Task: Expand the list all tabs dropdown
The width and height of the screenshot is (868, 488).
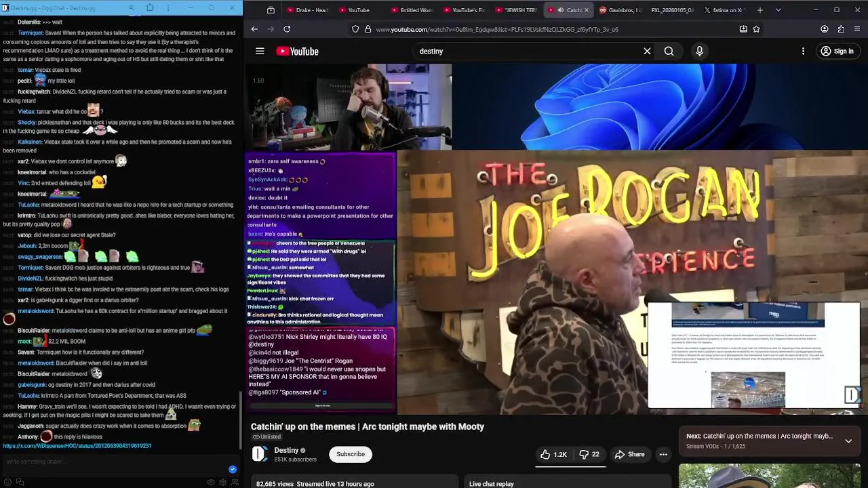Action: 778,10
